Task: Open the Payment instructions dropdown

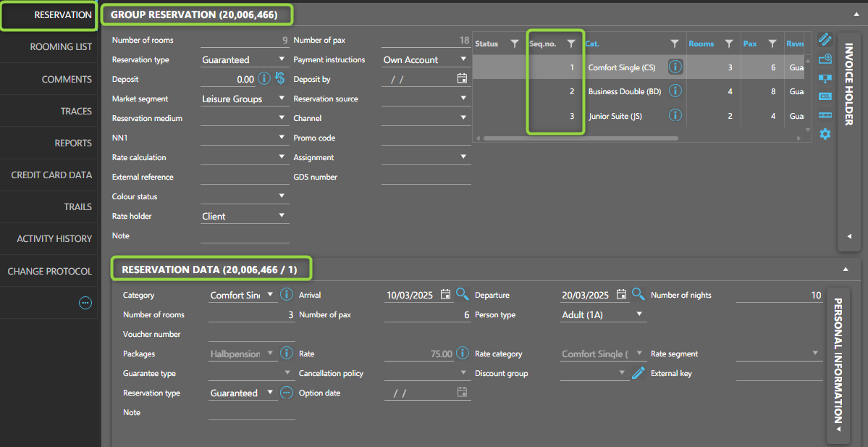Action: (x=463, y=59)
